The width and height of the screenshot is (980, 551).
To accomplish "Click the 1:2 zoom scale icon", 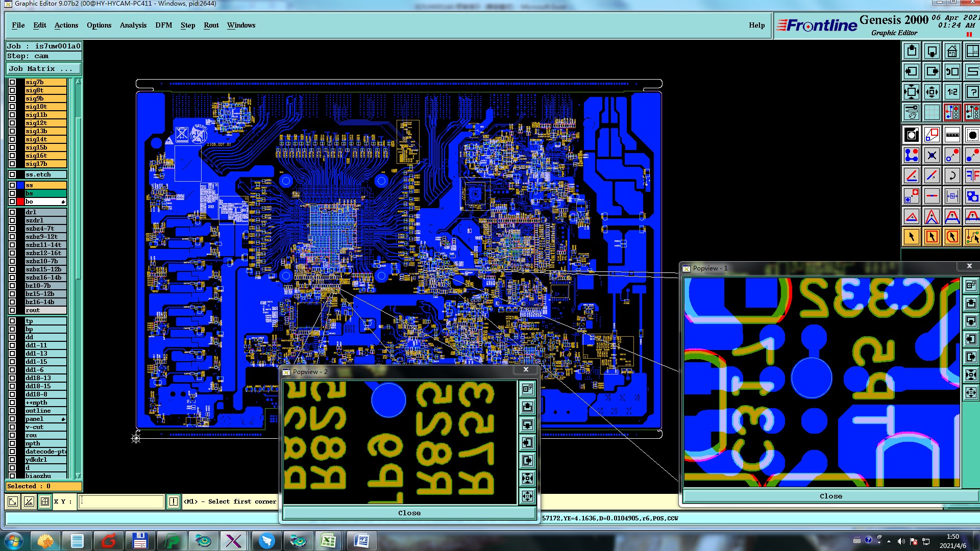I will [x=952, y=92].
